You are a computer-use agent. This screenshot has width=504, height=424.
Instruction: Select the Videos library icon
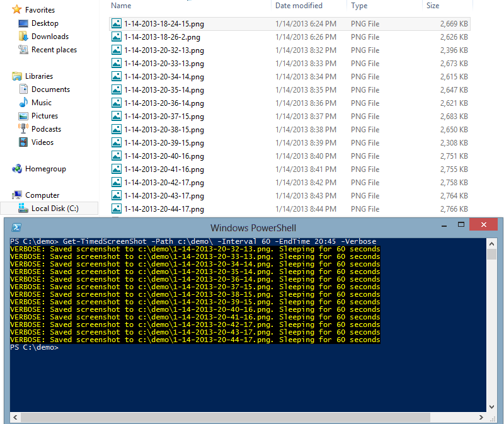pos(21,142)
